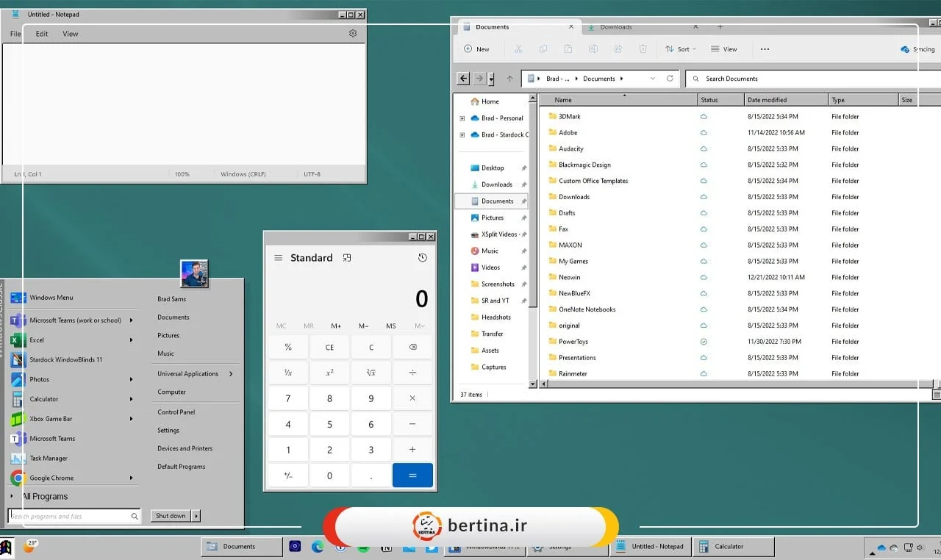Open the Edit menu in Notepad
The image size is (941, 560).
pos(42,34)
